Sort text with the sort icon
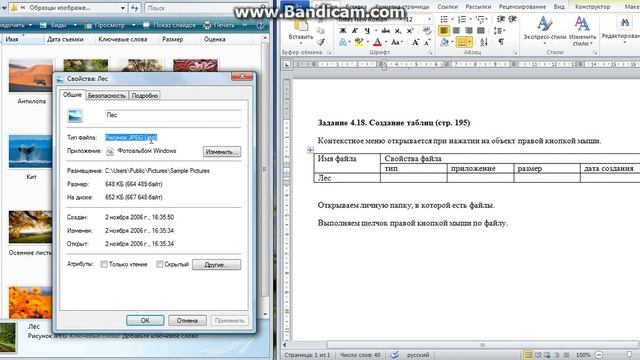Viewport: 640px width, 360px height. click(484, 42)
